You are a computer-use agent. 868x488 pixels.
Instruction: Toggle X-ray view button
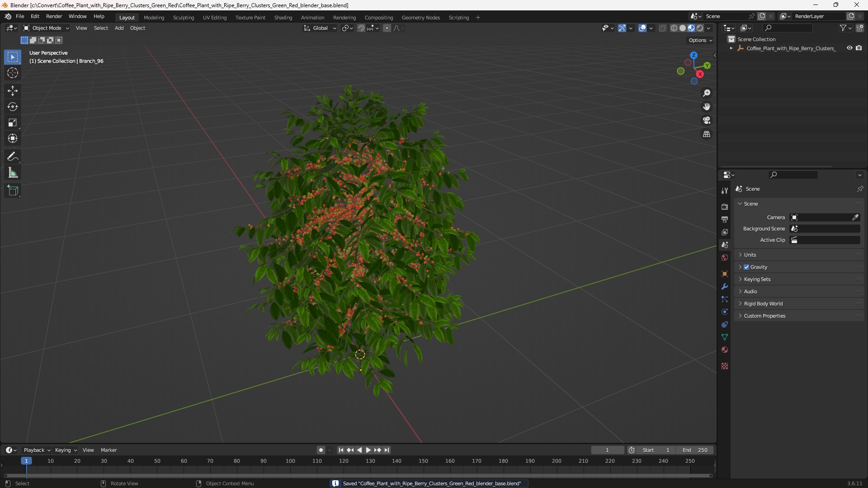pyautogui.click(x=662, y=28)
